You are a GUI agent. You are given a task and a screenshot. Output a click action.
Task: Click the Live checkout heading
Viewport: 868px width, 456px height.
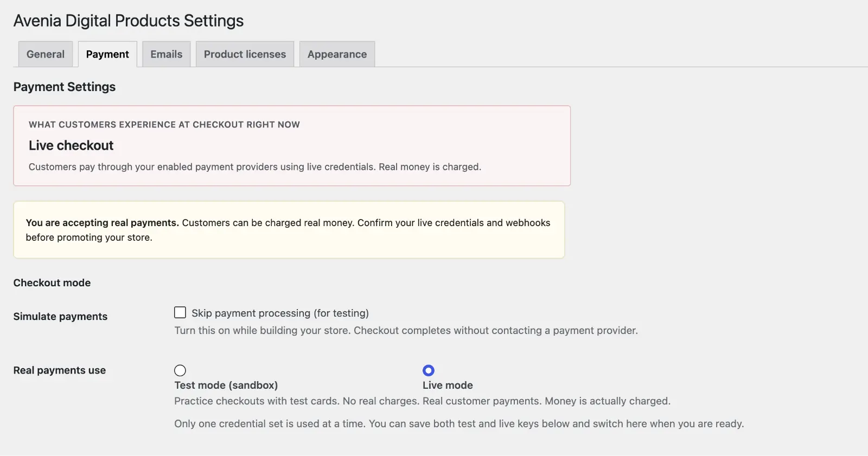[x=71, y=145]
